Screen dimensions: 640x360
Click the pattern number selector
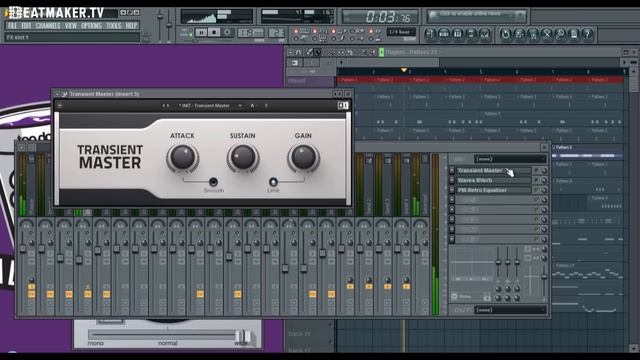coord(276,33)
